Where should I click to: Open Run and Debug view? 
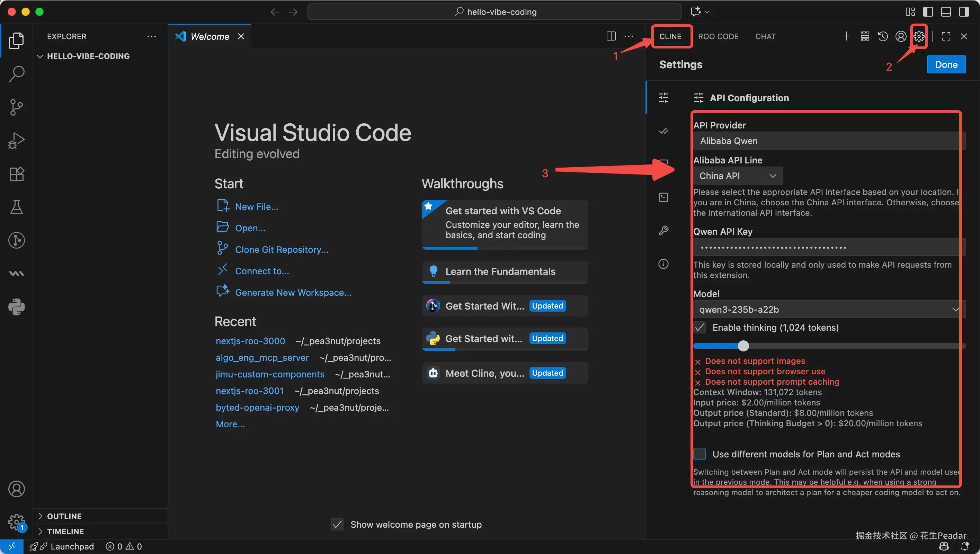(16, 140)
